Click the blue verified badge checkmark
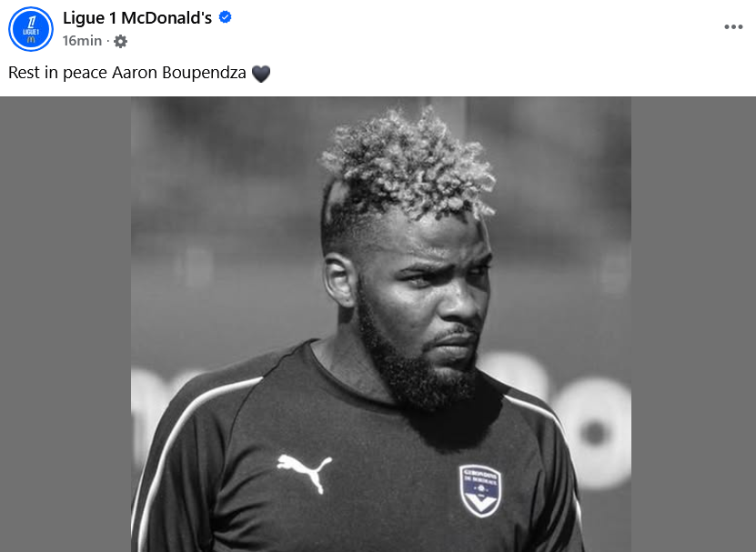This screenshot has width=756, height=552. (x=225, y=17)
